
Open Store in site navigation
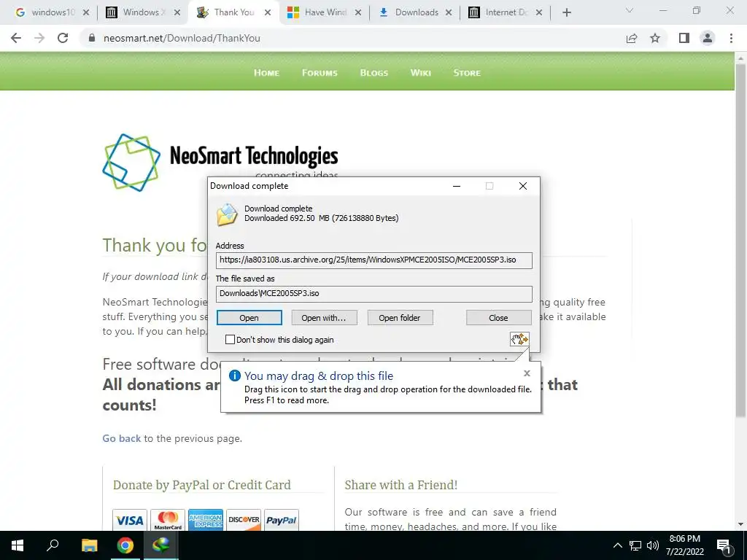(467, 73)
